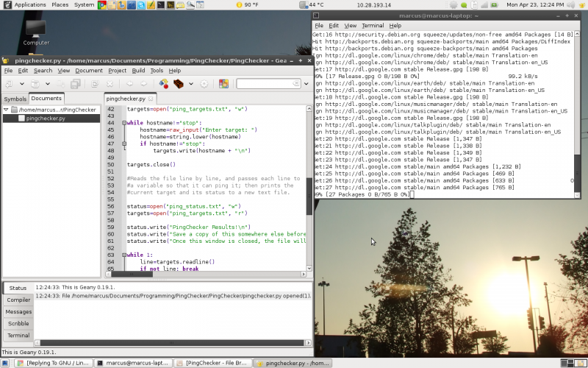Switch to the Messages tab
The image size is (588, 368).
(x=18, y=311)
